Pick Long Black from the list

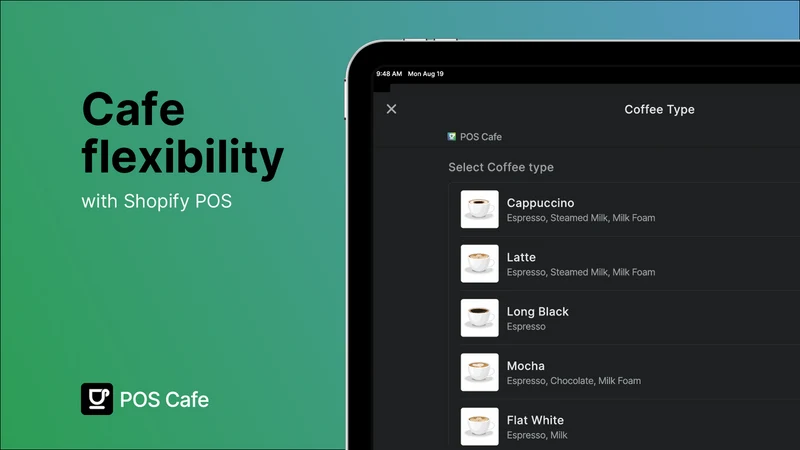coord(624,318)
